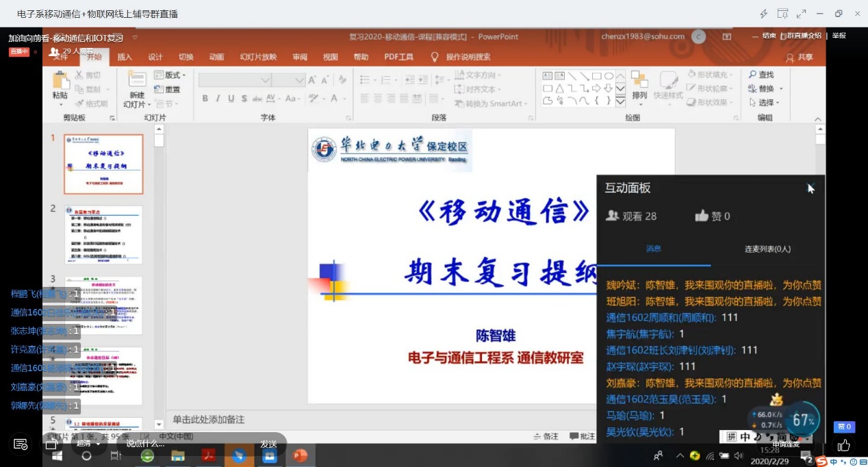Image resolution: width=868 pixels, height=467 pixels.
Task: Select the Oval shape in shapes gallery
Action: pos(609,75)
